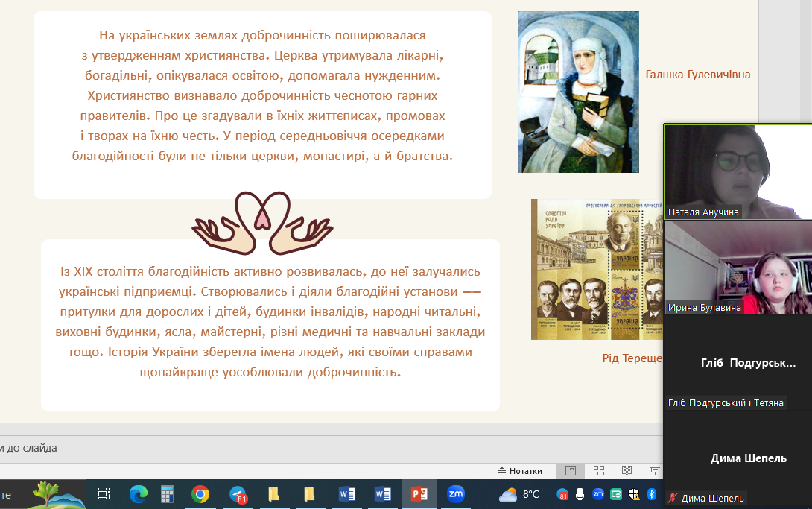Viewport: 812px width, 509px height.
Task: Switch to the second Word document
Action: coord(383,495)
